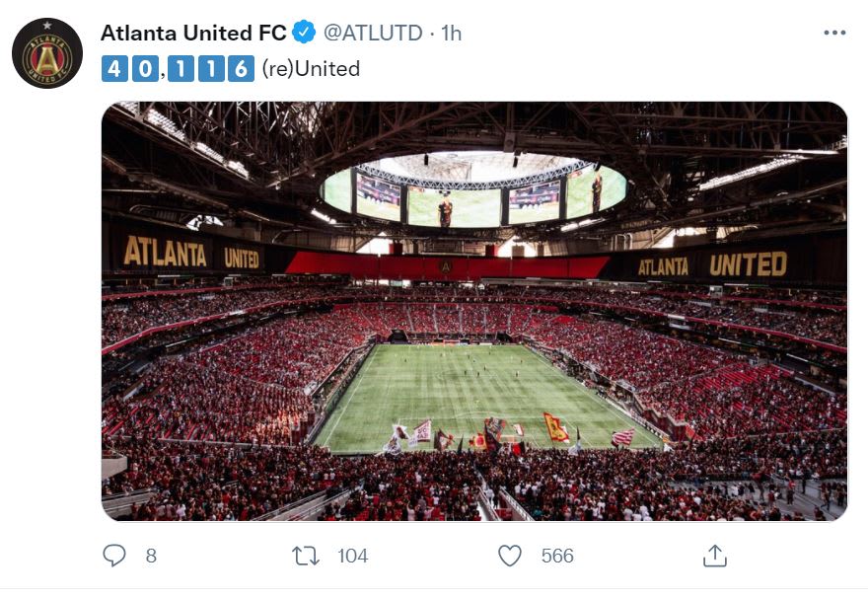Click the keycap 6 emoji
The image size is (868, 598).
240,69
